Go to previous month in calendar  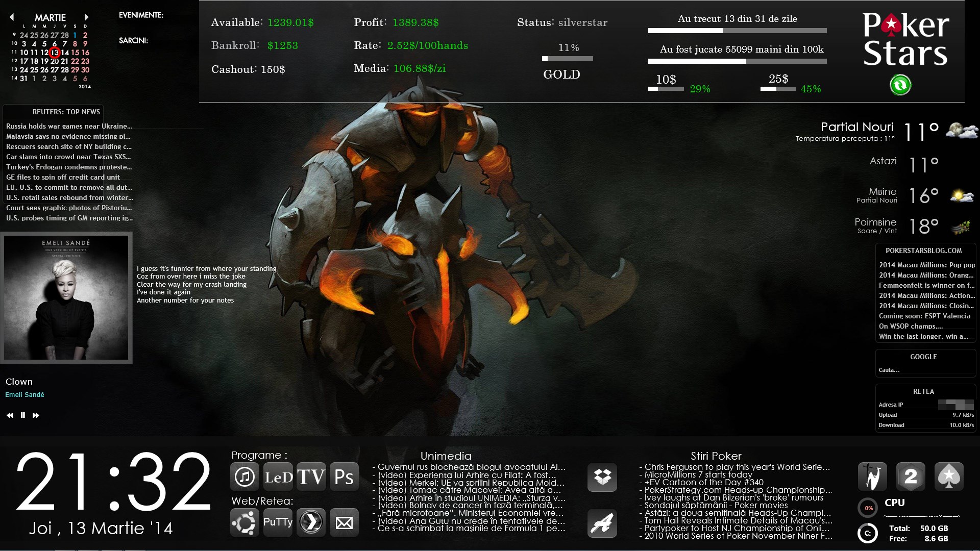click(12, 17)
